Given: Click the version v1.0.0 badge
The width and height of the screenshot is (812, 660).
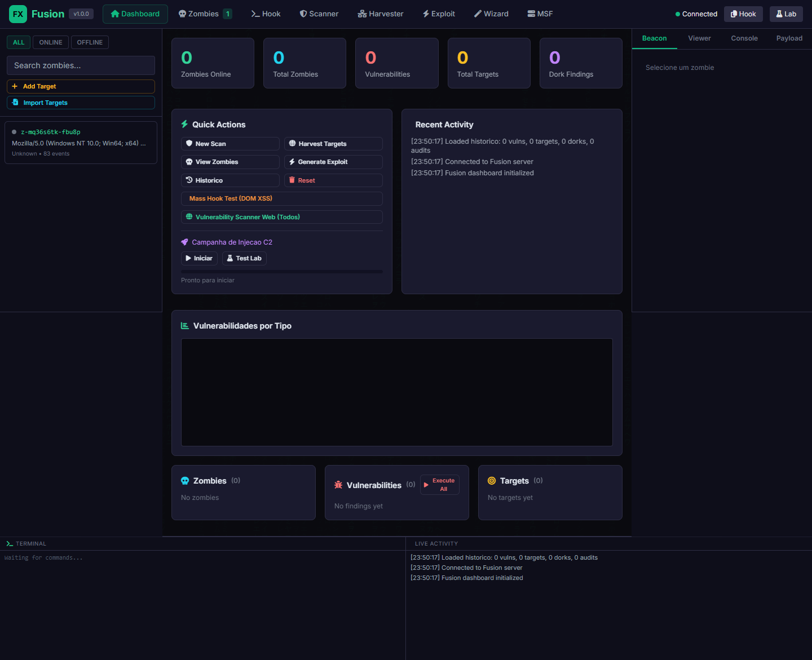Looking at the screenshot, I should coord(81,14).
